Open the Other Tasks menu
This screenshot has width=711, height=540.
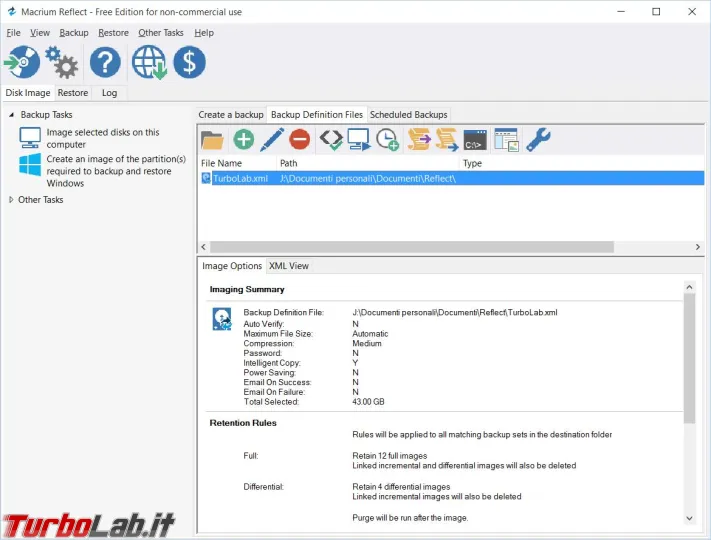coord(160,33)
